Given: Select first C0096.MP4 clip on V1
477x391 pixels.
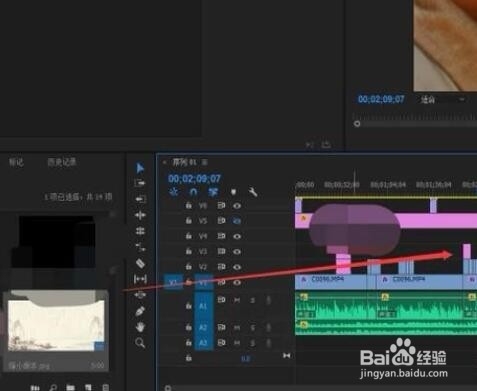Looking at the screenshot, I should coord(335,282).
